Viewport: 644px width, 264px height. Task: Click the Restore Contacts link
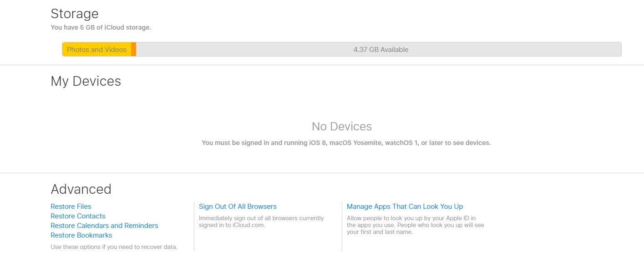point(78,216)
